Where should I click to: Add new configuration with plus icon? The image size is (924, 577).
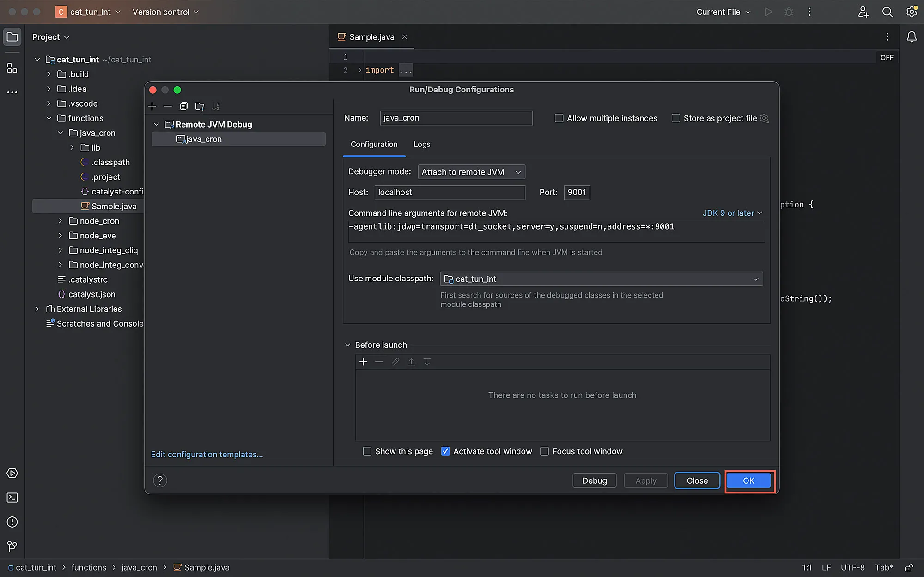pyautogui.click(x=152, y=106)
